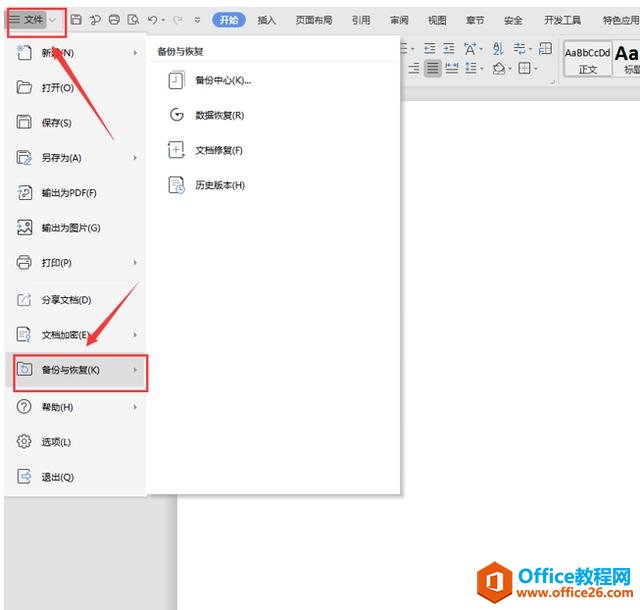This screenshot has width=640, height=610.
Task: Click the export to PDF toolbar icon
Action: coord(95,20)
